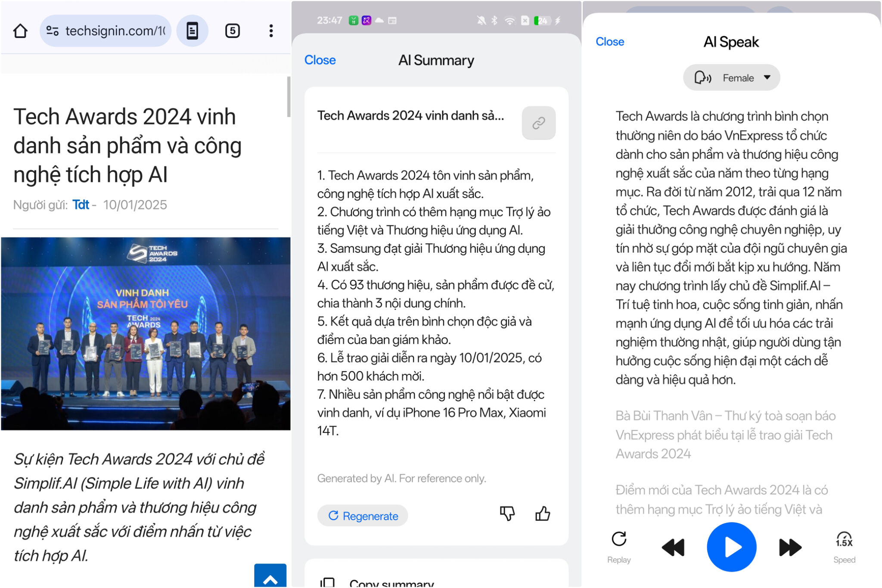
Task: Tap the SIM card icon in status bar
Action: [x=525, y=20]
